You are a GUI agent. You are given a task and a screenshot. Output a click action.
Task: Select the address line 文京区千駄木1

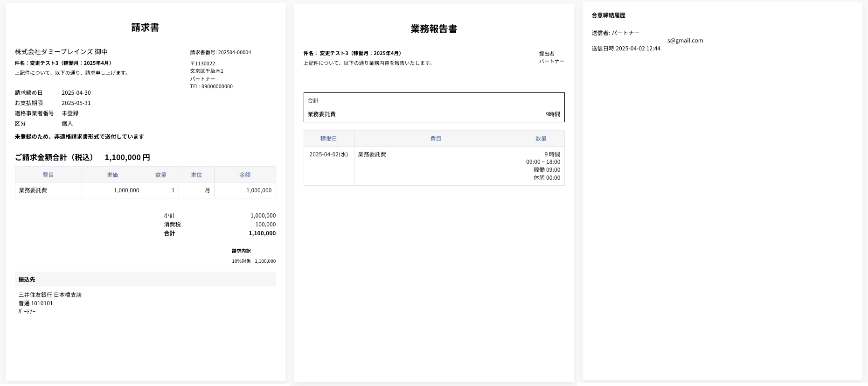click(x=207, y=71)
